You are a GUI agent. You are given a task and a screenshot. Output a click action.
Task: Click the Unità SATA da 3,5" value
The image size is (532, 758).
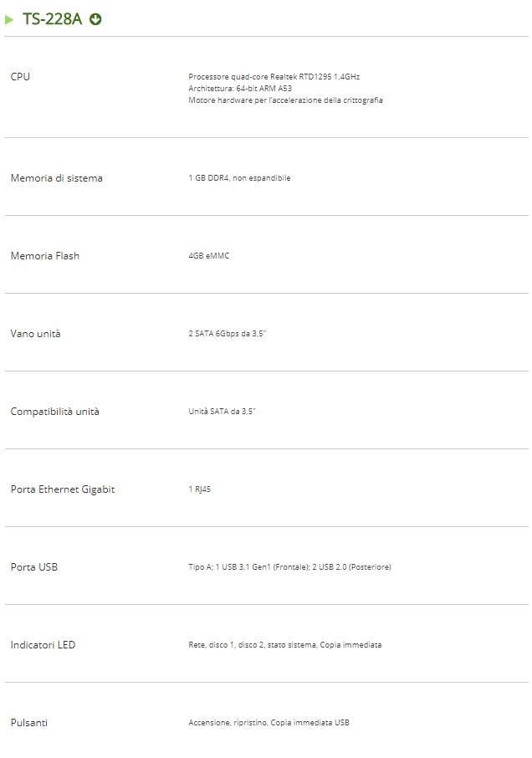point(222,412)
